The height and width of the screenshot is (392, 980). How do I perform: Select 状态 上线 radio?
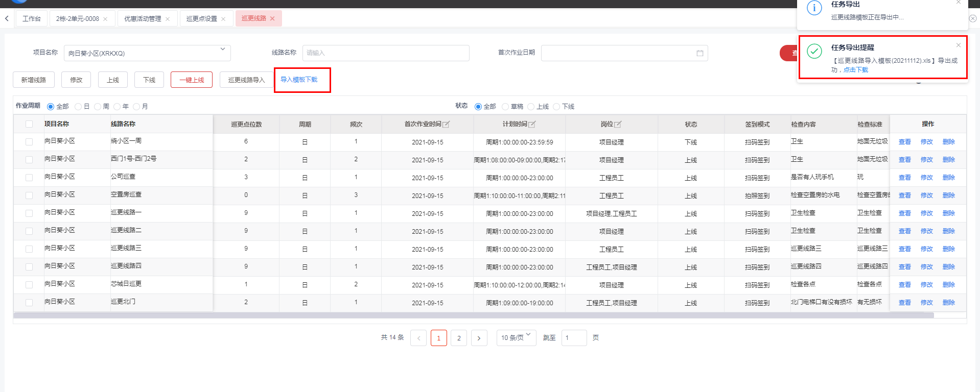coord(531,107)
